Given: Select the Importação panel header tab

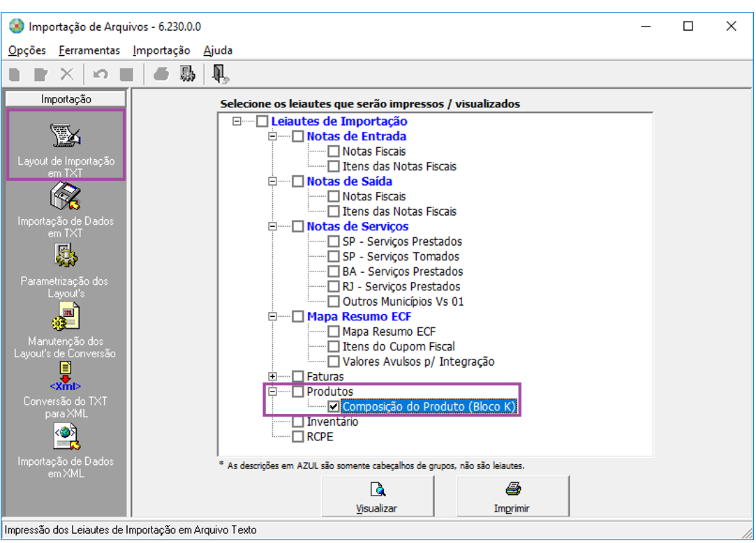Looking at the screenshot, I should 66,99.
